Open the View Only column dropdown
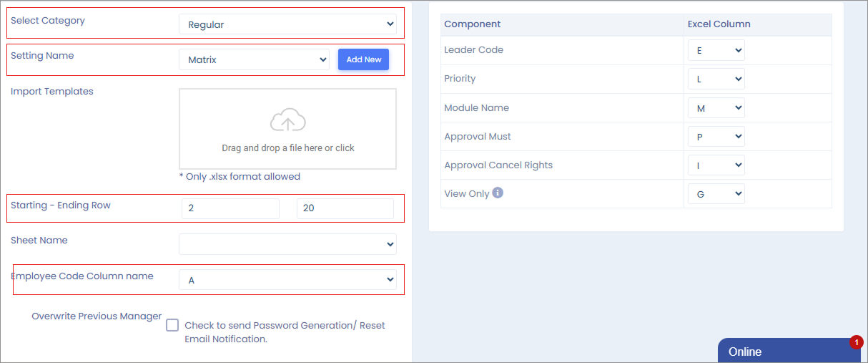 716,194
